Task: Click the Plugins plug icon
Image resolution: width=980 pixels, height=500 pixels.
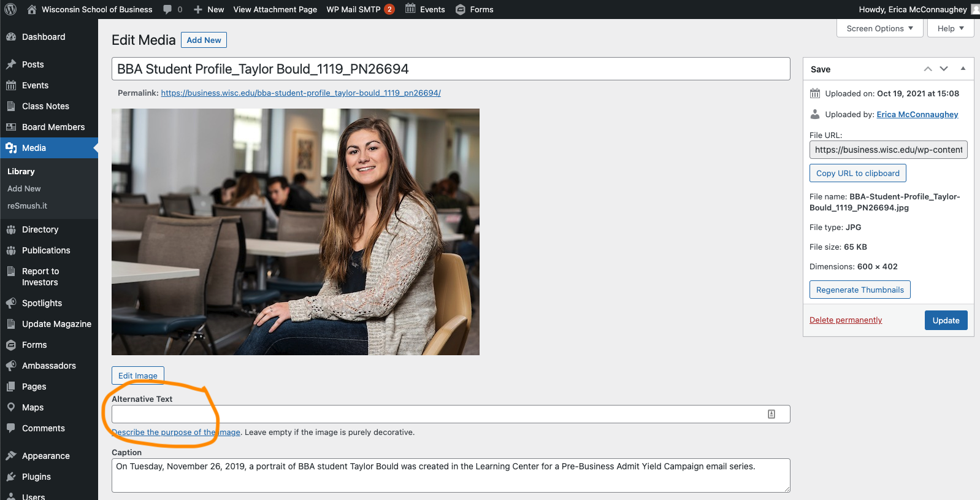Action: coord(11,477)
